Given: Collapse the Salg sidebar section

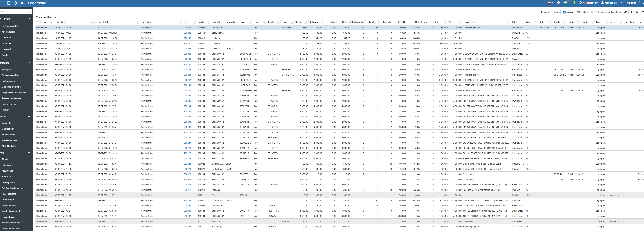Looking at the screenshot, I should point(29,152).
